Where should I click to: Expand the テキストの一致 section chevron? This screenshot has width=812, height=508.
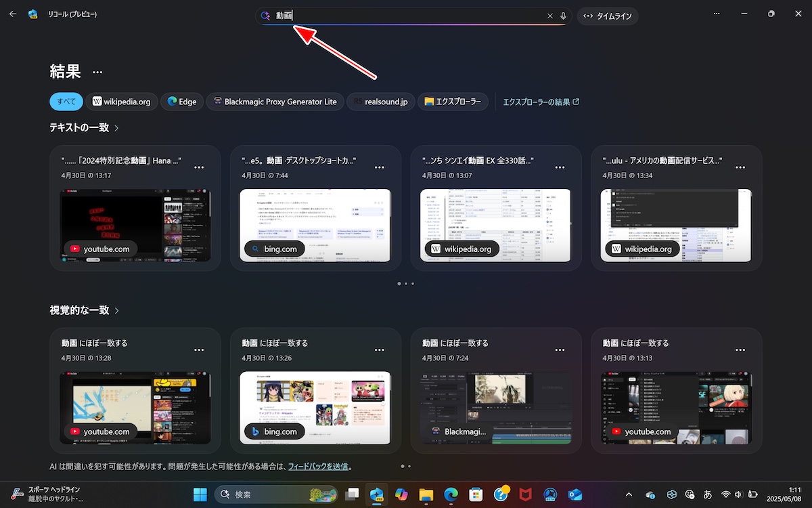(x=116, y=128)
